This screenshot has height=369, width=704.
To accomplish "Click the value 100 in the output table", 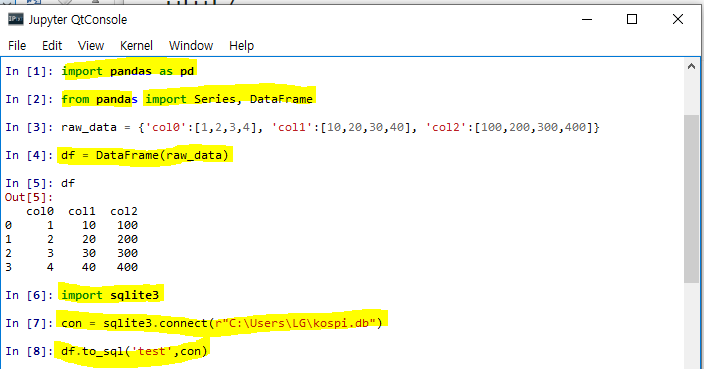I will click(128, 225).
